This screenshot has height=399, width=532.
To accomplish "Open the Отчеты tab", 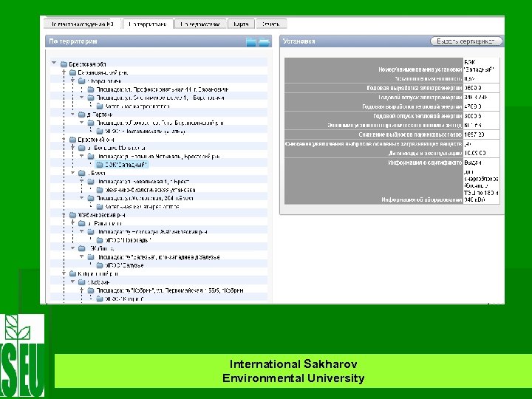I will coord(271,24).
